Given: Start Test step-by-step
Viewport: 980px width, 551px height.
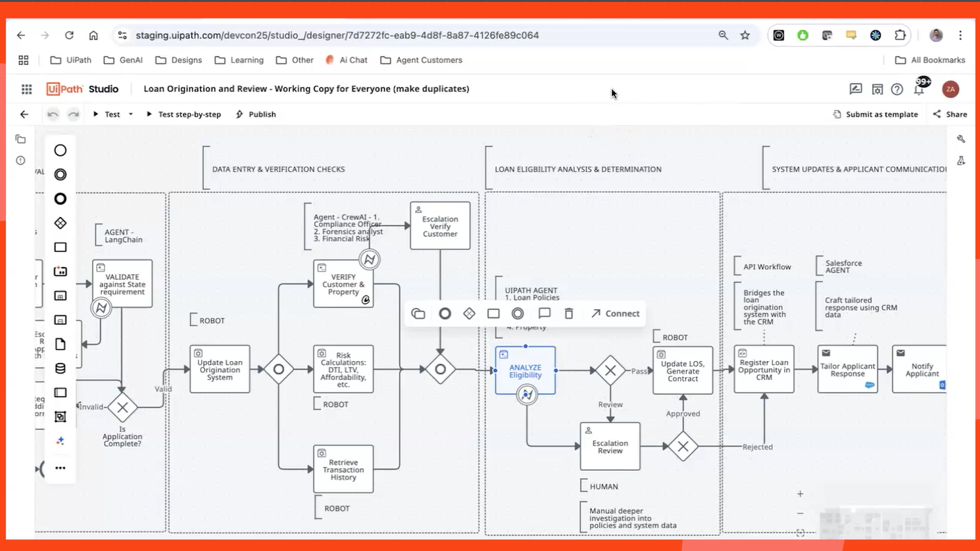Looking at the screenshot, I should [184, 114].
